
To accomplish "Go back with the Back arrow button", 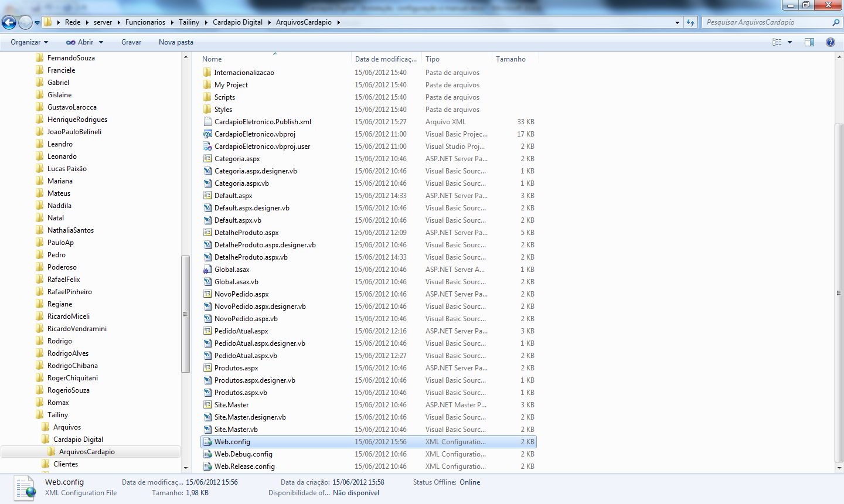I will click(x=9, y=22).
